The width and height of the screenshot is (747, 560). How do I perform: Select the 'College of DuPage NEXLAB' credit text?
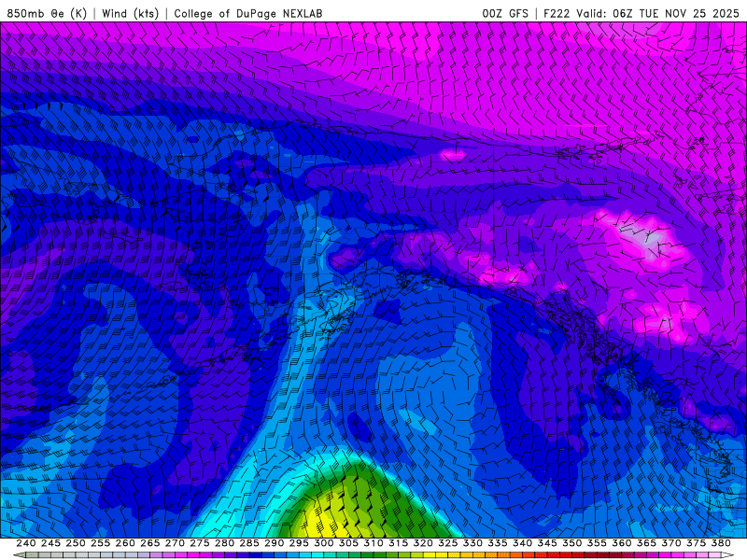point(248,13)
